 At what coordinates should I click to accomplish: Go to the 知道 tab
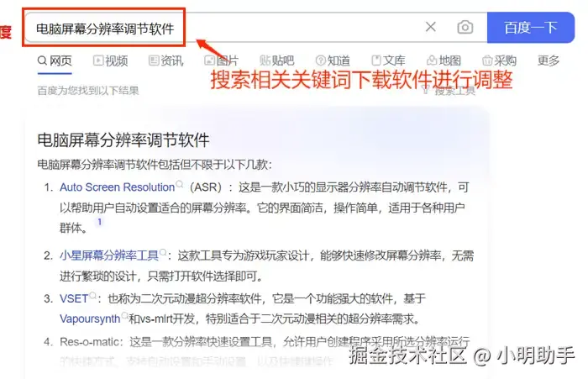(333, 61)
